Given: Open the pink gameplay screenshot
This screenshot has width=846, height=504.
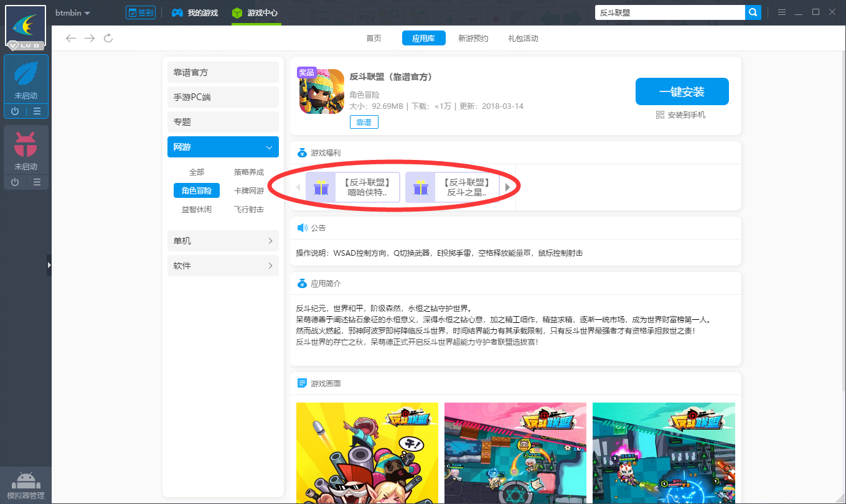Looking at the screenshot, I should pyautogui.click(x=515, y=453).
